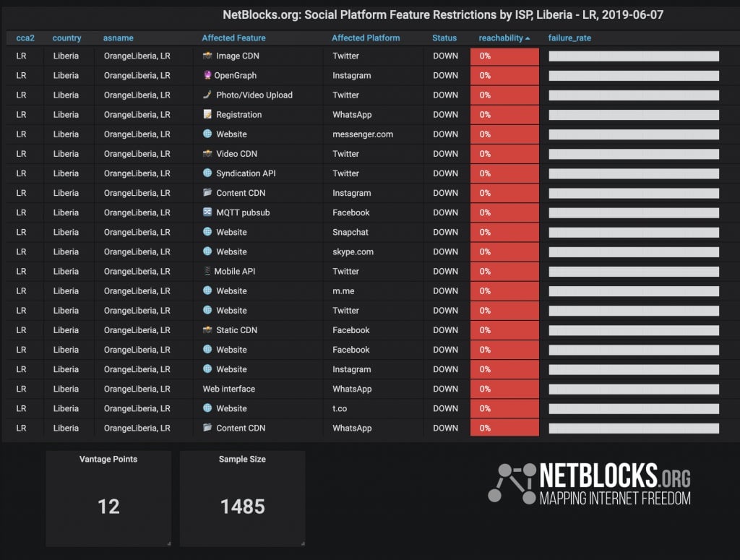Click 'Instagram' in the OpenGraph row
740x560 pixels.
[352, 75]
